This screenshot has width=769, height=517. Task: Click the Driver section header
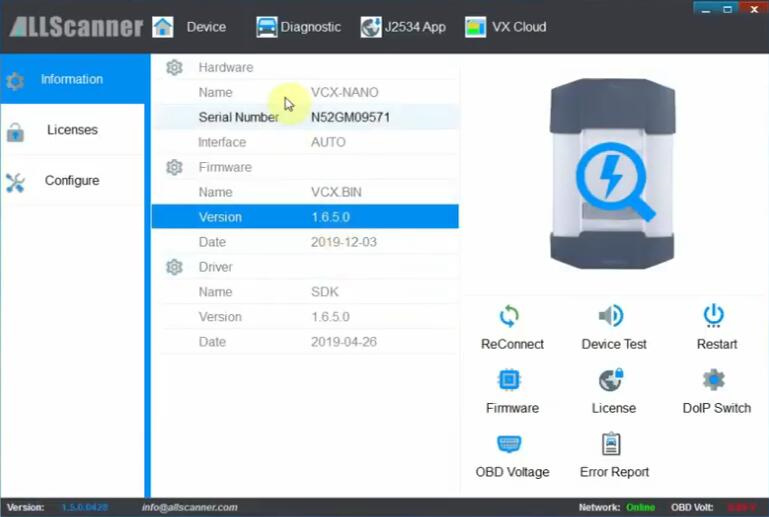point(215,267)
